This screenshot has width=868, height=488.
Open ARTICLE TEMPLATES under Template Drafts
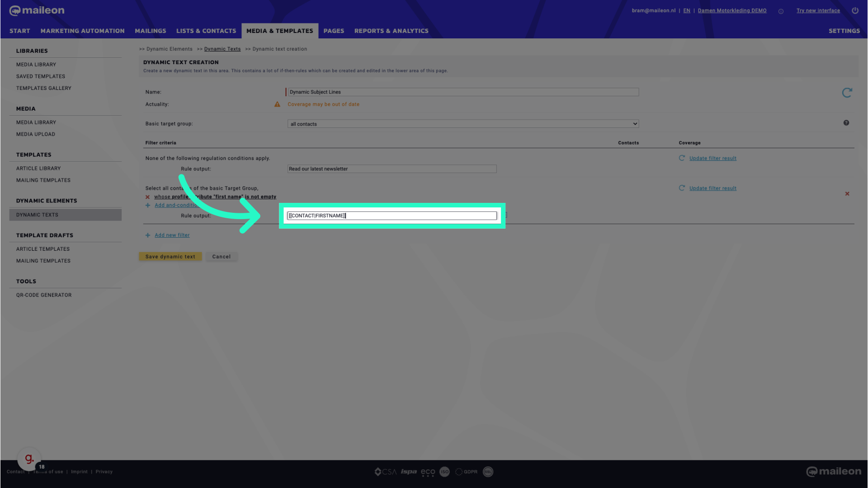pyautogui.click(x=43, y=249)
